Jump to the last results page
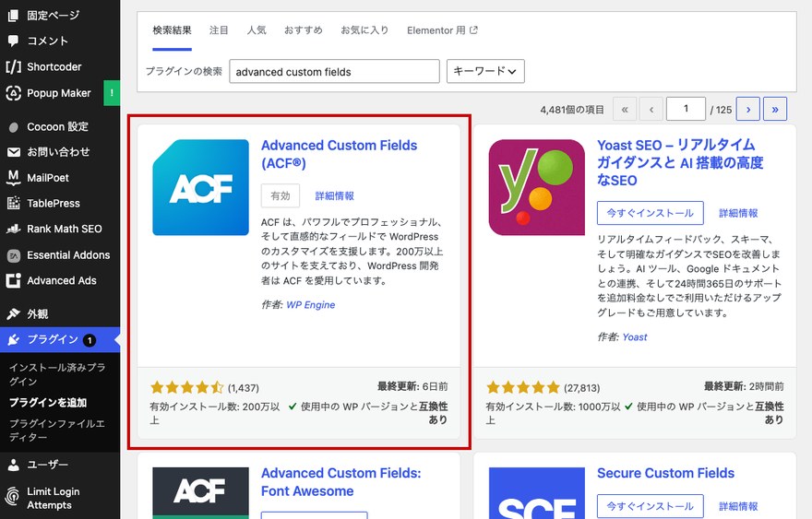This screenshot has width=812, height=519. pyautogui.click(x=775, y=109)
